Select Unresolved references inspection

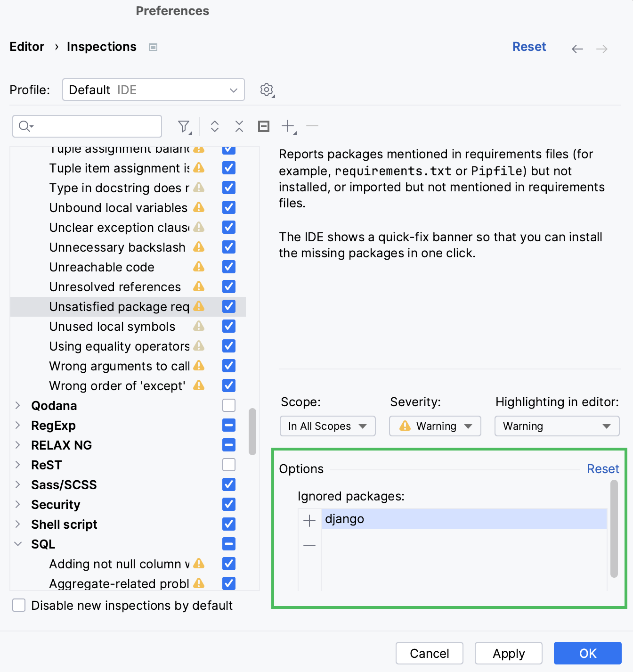click(115, 287)
